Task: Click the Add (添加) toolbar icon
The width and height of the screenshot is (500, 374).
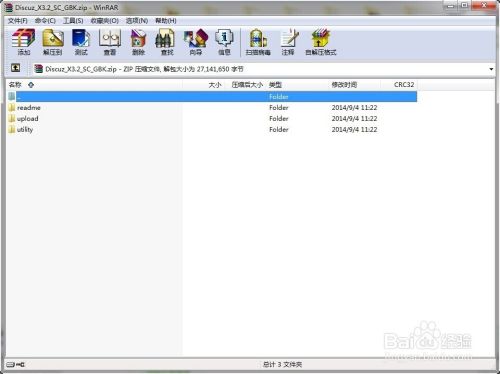Action: click(x=23, y=42)
